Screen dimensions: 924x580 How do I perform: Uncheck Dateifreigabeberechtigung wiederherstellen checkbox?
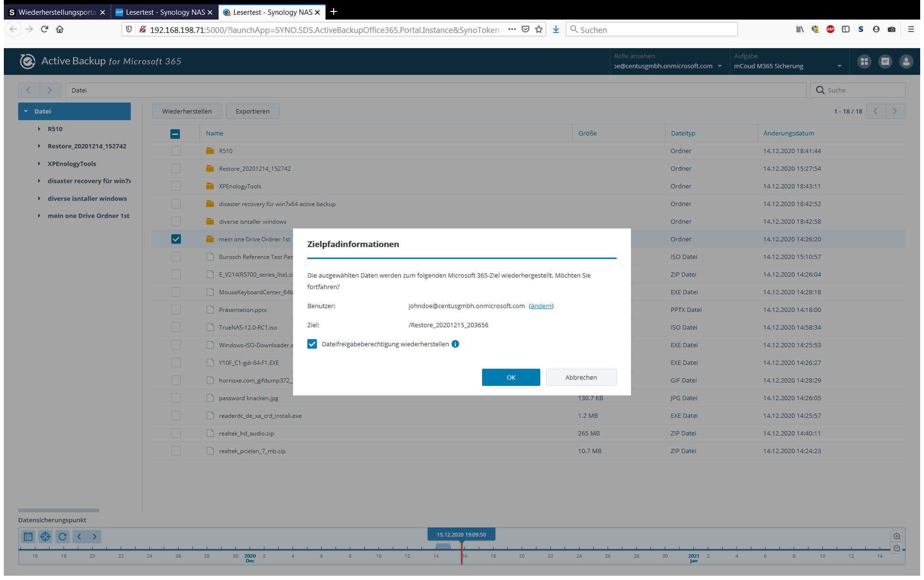(312, 344)
